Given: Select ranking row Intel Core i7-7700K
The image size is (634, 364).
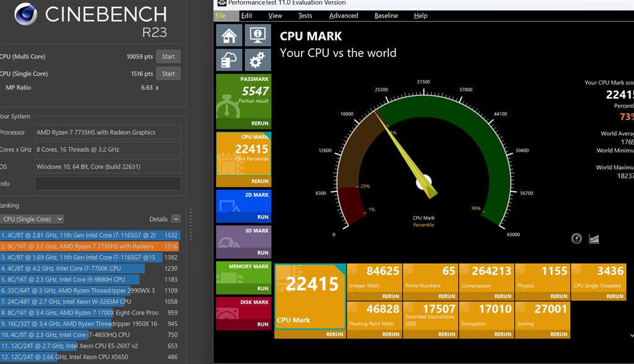Looking at the screenshot, I should (x=90, y=268).
